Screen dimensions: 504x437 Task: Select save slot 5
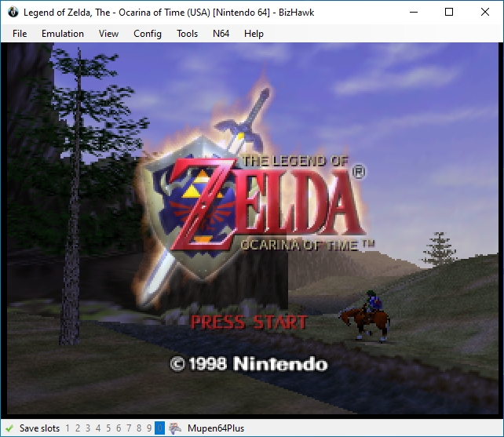click(x=108, y=428)
